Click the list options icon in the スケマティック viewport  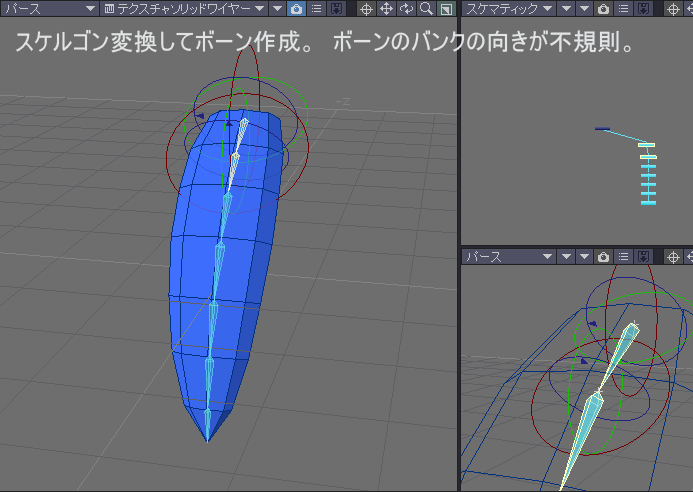(623, 8)
